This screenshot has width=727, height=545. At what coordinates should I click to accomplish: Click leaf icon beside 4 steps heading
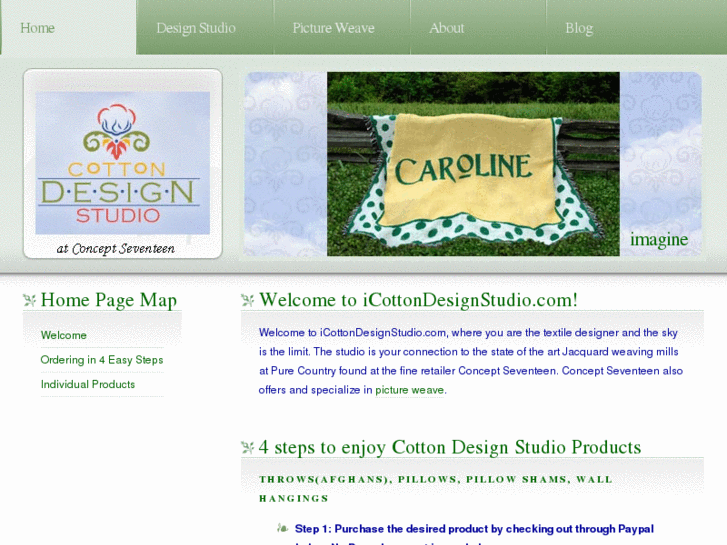click(248, 448)
